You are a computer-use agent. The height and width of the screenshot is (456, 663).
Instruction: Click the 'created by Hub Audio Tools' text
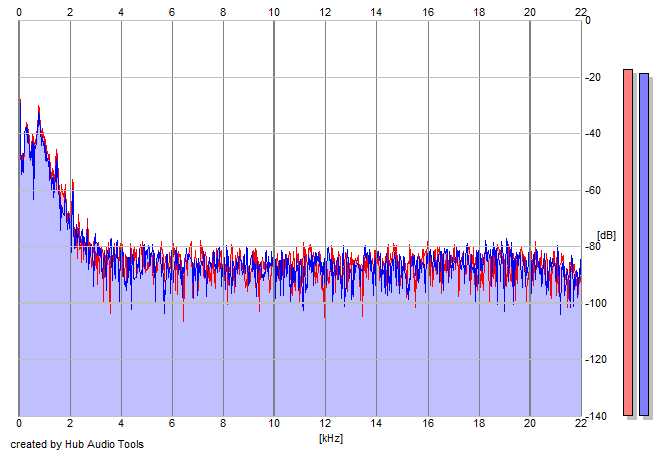point(77,444)
